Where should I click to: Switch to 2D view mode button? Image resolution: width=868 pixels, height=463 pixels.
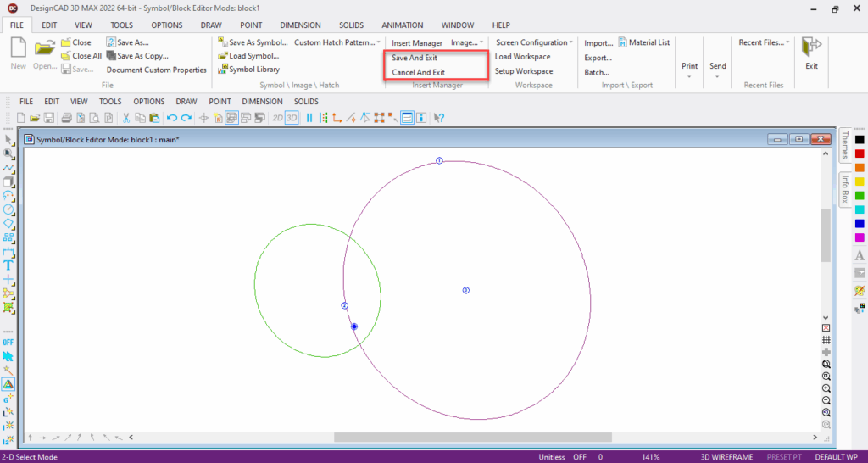pos(277,118)
